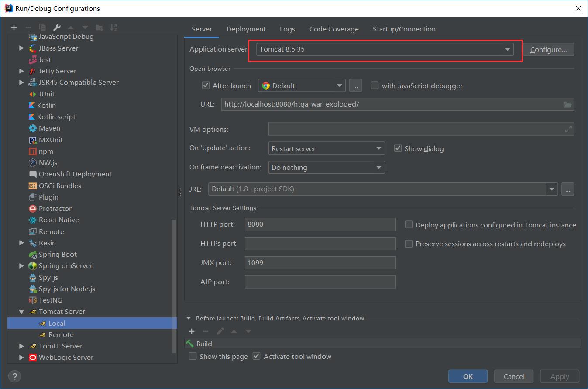Viewport: 588px width, 389px height.
Task: Select NW.js configuration type
Action: click(48, 162)
